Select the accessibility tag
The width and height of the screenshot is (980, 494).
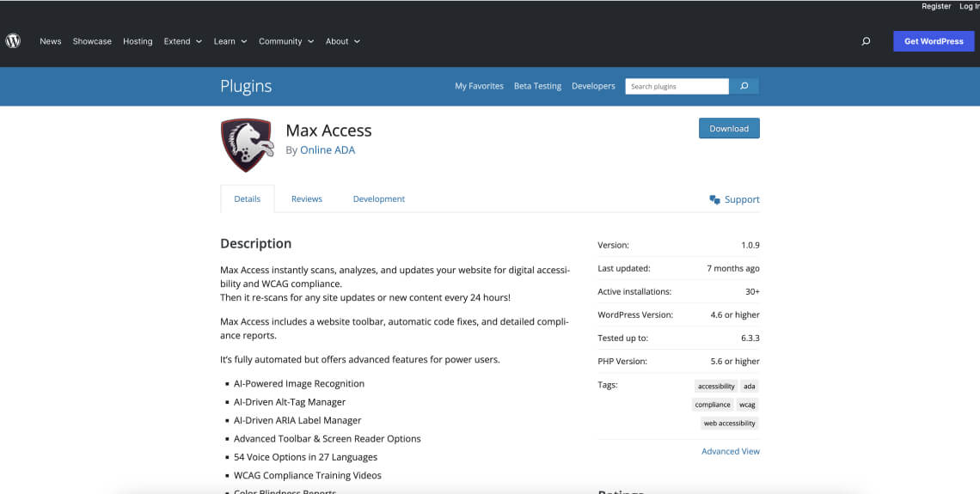(x=715, y=387)
